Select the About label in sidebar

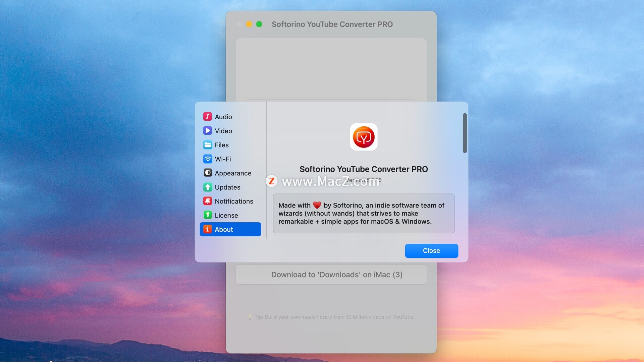224,230
